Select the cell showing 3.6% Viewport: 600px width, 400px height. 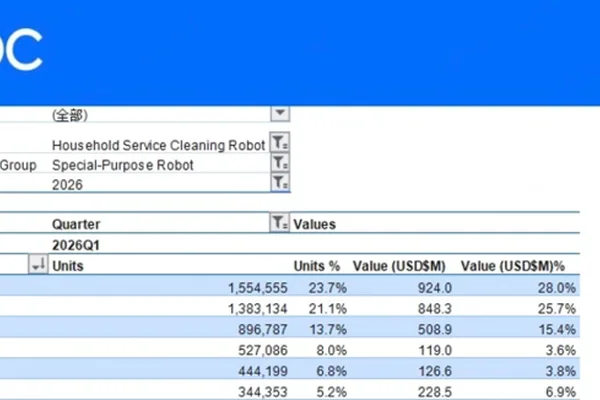tap(561, 350)
